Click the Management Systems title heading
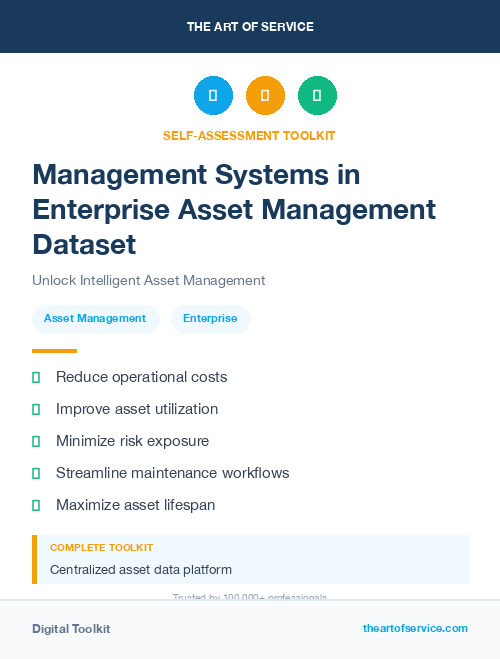This screenshot has width=500, height=659. (234, 209)
